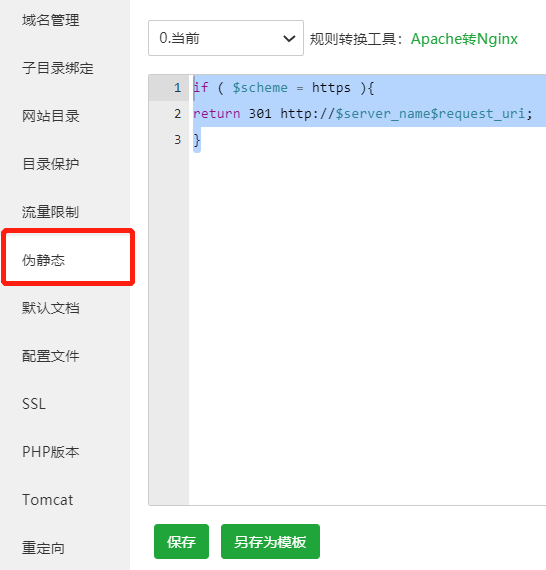Open the SSL settings tab
The height and width of the screenshot is (570, 546).
click(34, 404)
